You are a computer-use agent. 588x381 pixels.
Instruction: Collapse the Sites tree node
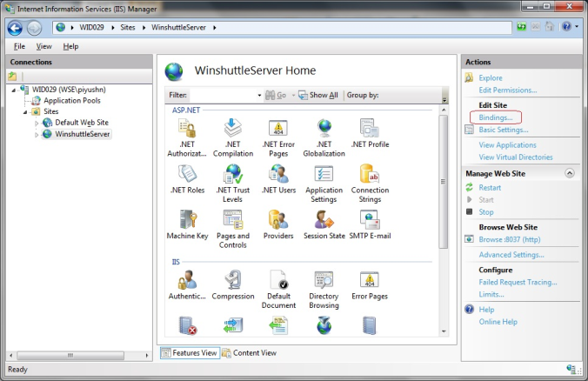25,111
